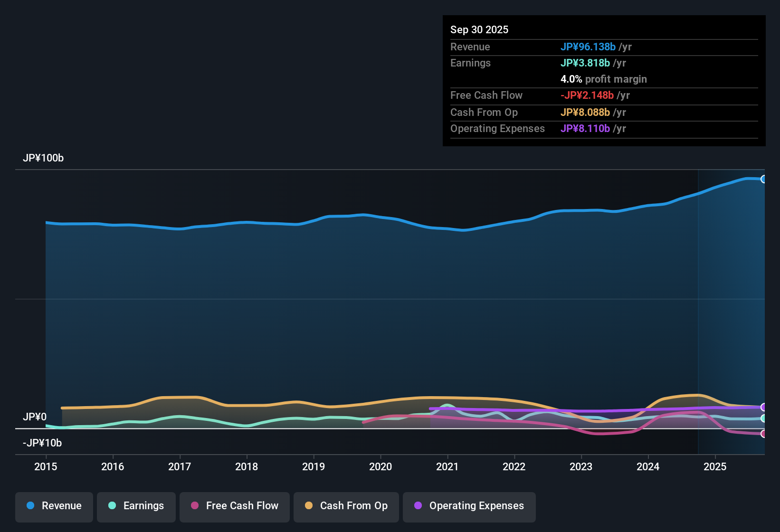780x532 pixels.
Task: Click the orange Cash From Op legend dot
Action: coord(308,506)
